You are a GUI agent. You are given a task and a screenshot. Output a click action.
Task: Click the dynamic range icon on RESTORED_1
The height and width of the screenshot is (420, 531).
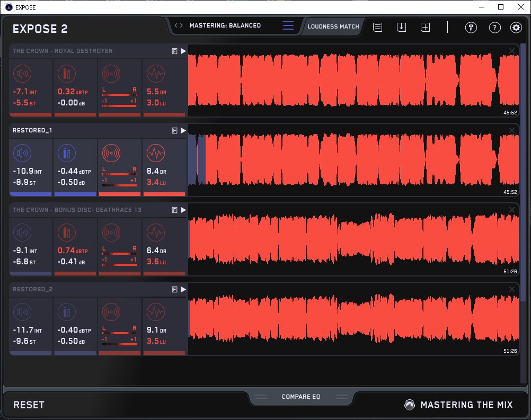156,153
